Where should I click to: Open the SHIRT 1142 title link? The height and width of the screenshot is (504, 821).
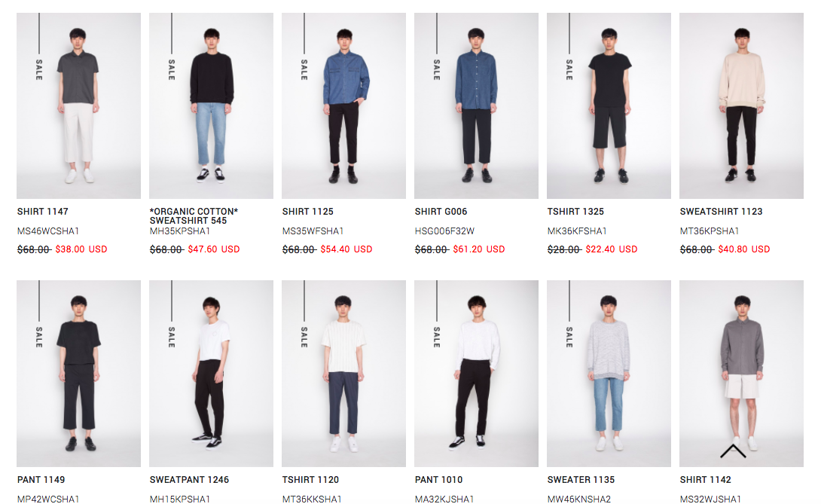pos(705,480)
